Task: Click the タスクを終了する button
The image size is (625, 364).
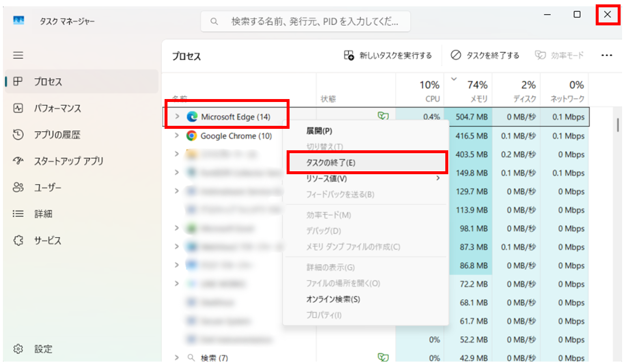Action: click(x=484, y=55)
